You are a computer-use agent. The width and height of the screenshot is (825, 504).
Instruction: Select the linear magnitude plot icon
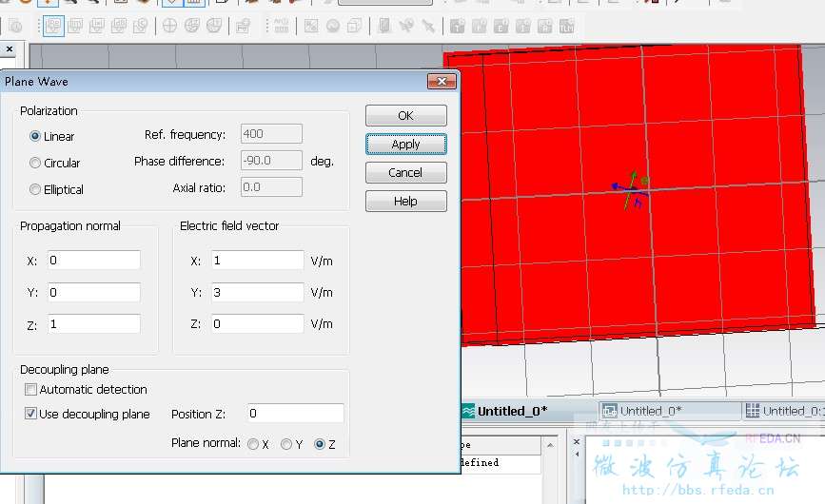[x=97, y=26]
